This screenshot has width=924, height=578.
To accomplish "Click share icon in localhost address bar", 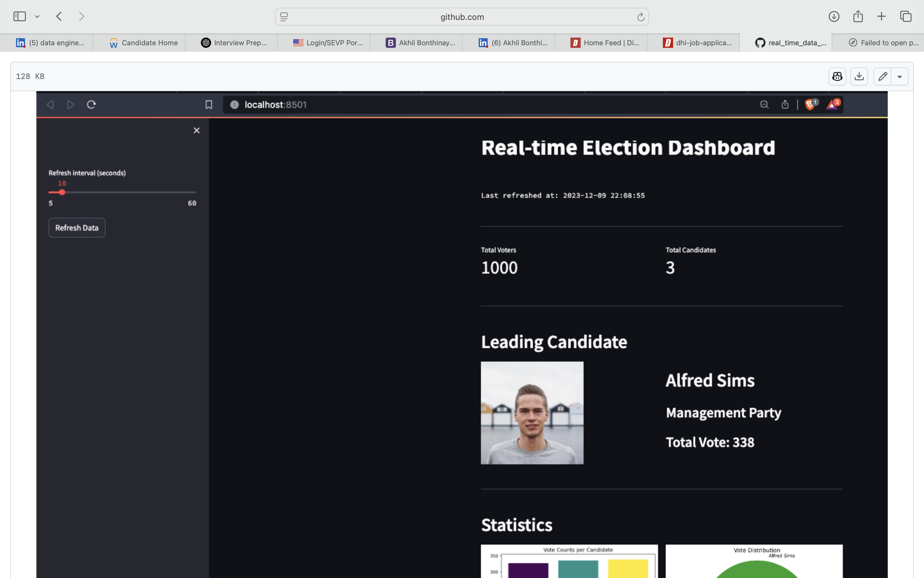I will point(785,105).
